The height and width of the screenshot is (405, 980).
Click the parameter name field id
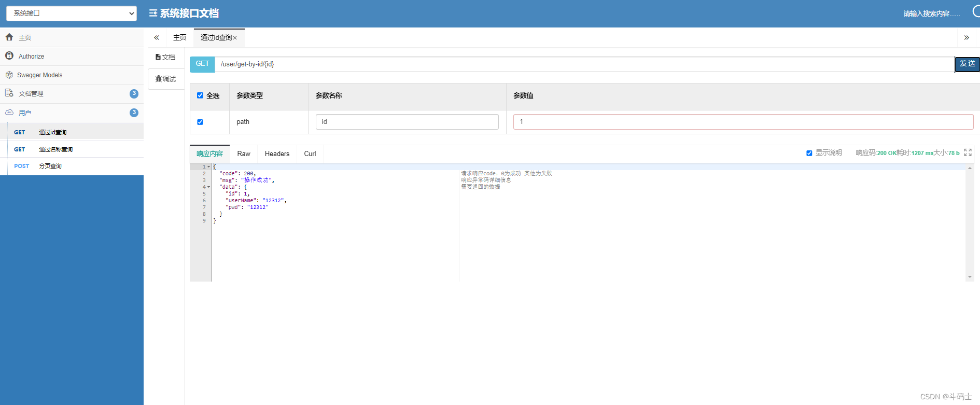(407, 122)
